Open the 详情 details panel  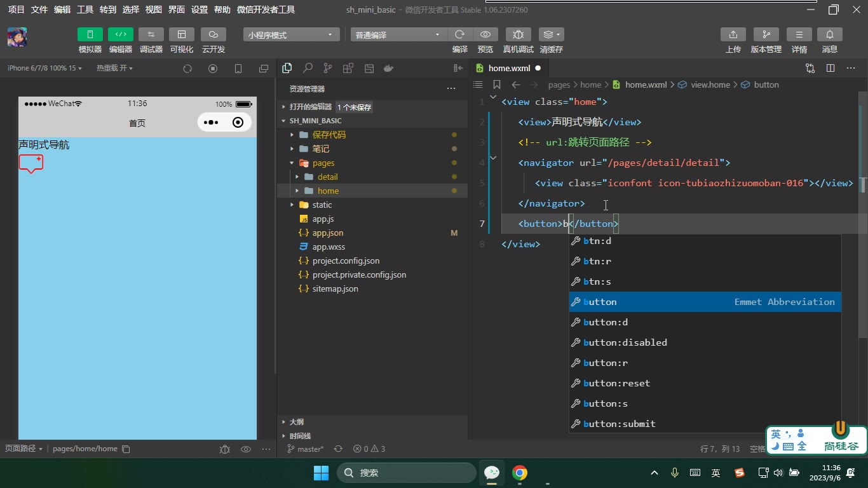pyautogui.click(x=799, y=34)
